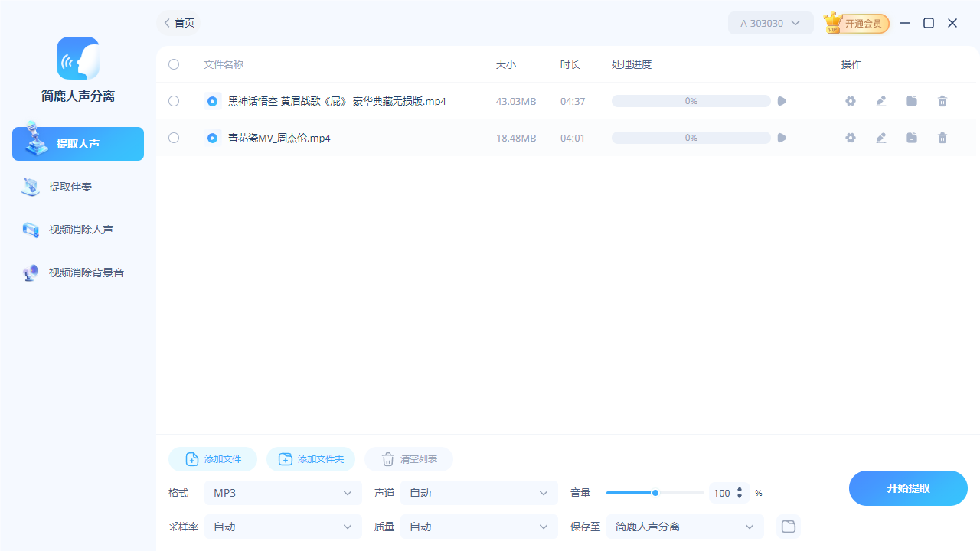
Task: Delete the 黑神话悟空 file with trash icon
Action: 942,100
